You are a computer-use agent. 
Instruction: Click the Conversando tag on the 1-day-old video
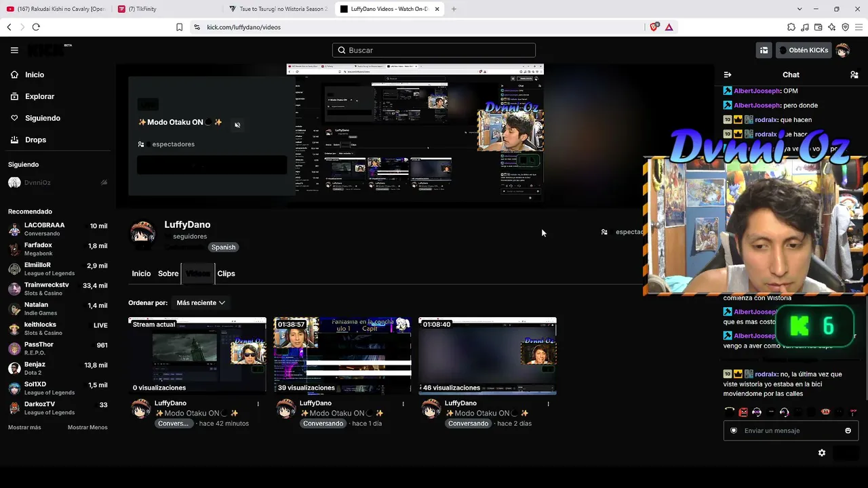[323, 424]
